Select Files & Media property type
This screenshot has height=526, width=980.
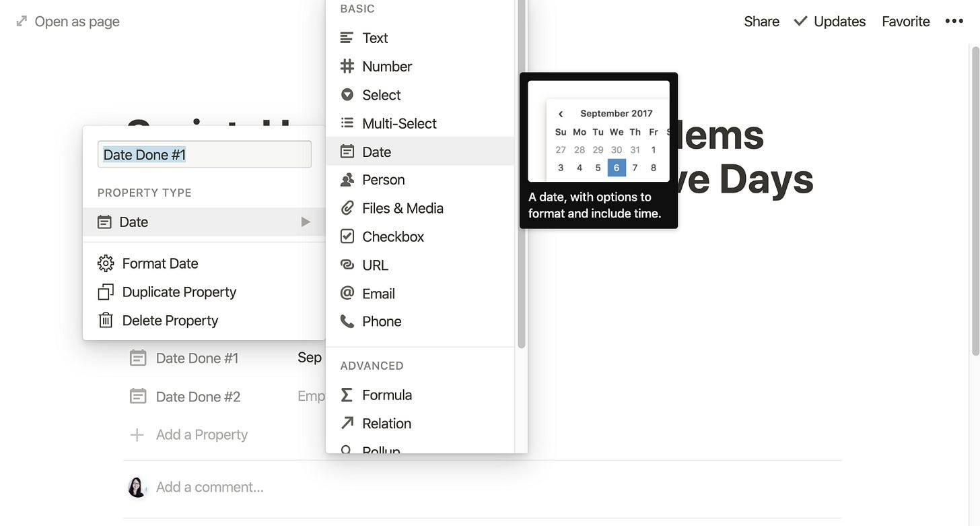pos(420,208)
